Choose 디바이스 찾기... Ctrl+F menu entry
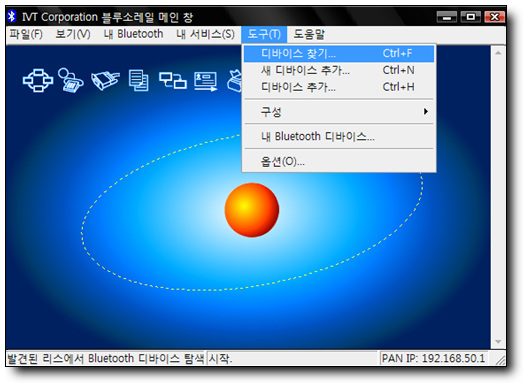This screenshot has width=523, height=383. [x=339, y=53]
